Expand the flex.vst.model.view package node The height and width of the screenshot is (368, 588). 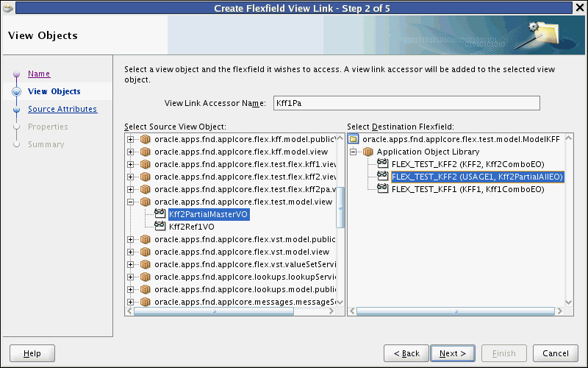click(x=130, y=252)
